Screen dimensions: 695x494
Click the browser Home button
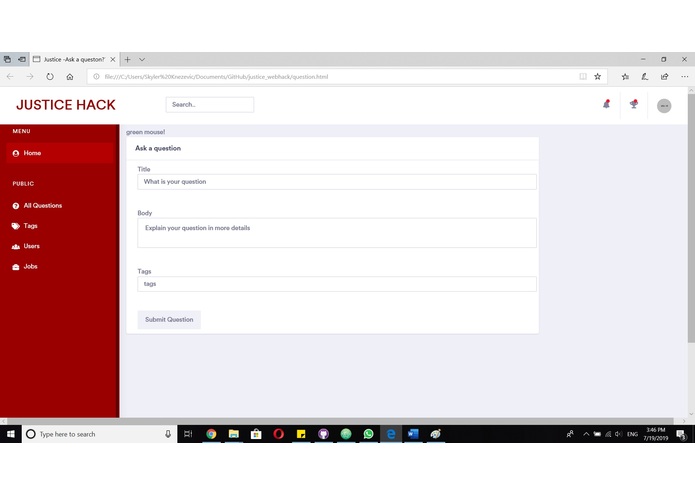70,77
